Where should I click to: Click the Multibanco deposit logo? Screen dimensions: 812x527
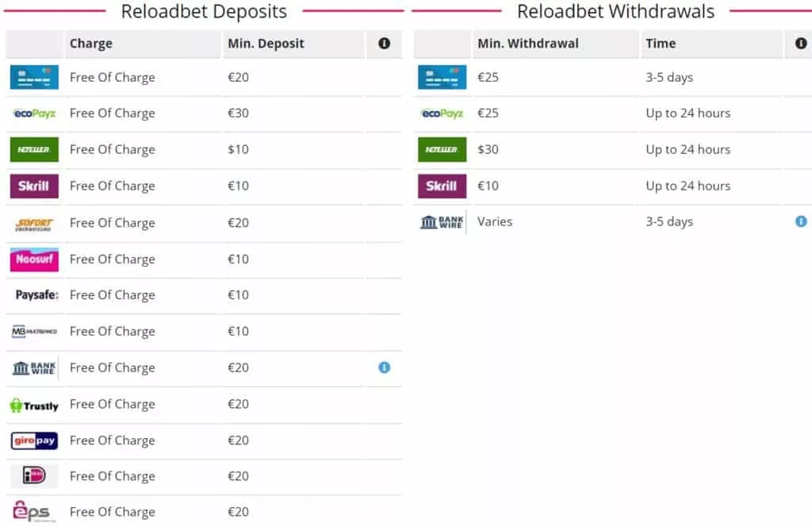point(35,332)
